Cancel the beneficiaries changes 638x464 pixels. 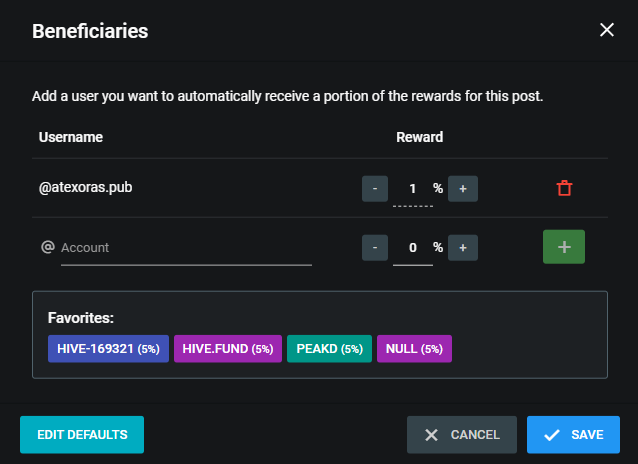click(462, 435)
